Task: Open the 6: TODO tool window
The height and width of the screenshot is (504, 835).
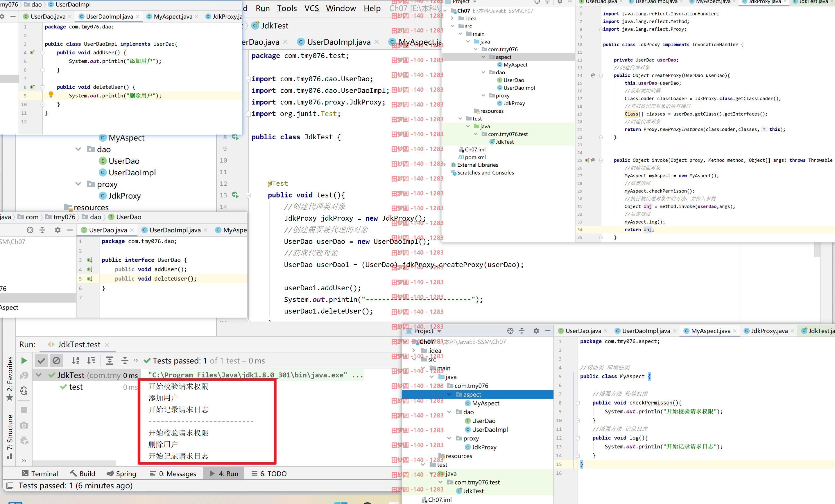Action: coord(269,474)
